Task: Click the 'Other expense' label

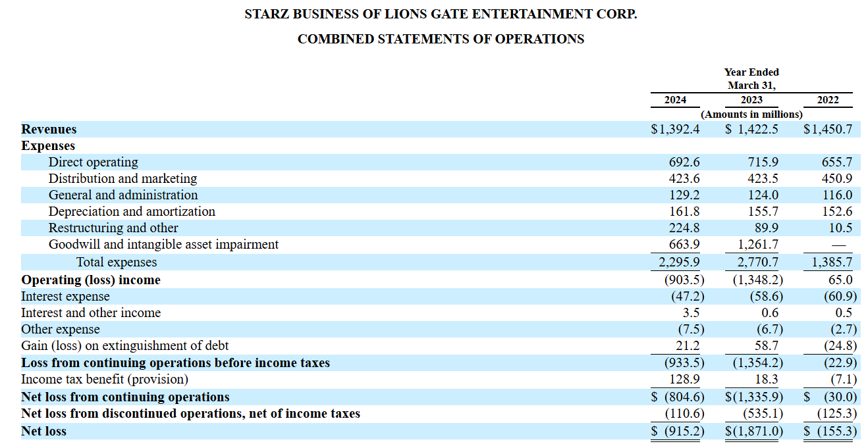Action: 61,330
